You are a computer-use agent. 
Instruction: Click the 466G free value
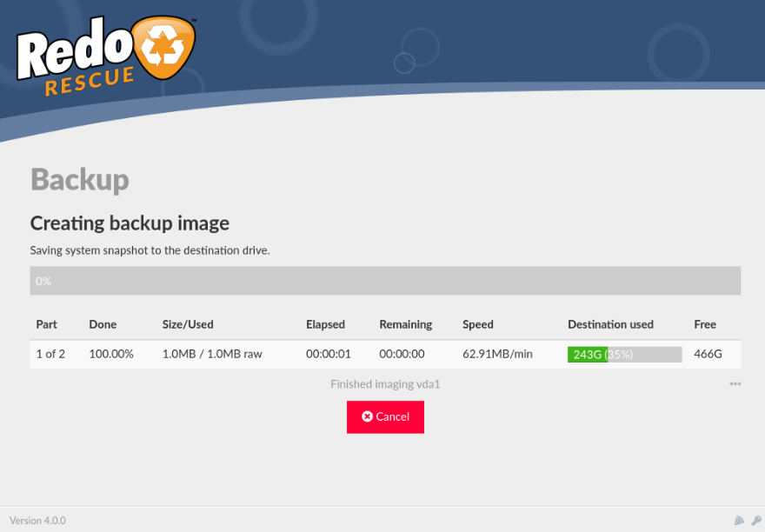pos(708,354)
